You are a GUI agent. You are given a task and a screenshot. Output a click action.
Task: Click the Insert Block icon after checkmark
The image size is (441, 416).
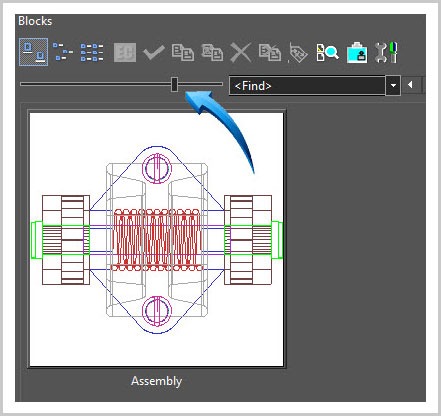[x=183, y=52]
